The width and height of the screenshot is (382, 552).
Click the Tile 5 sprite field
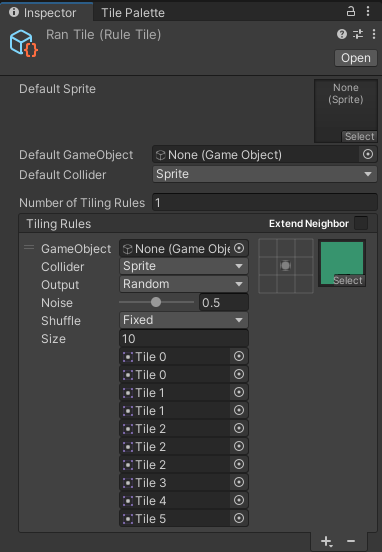184,519
